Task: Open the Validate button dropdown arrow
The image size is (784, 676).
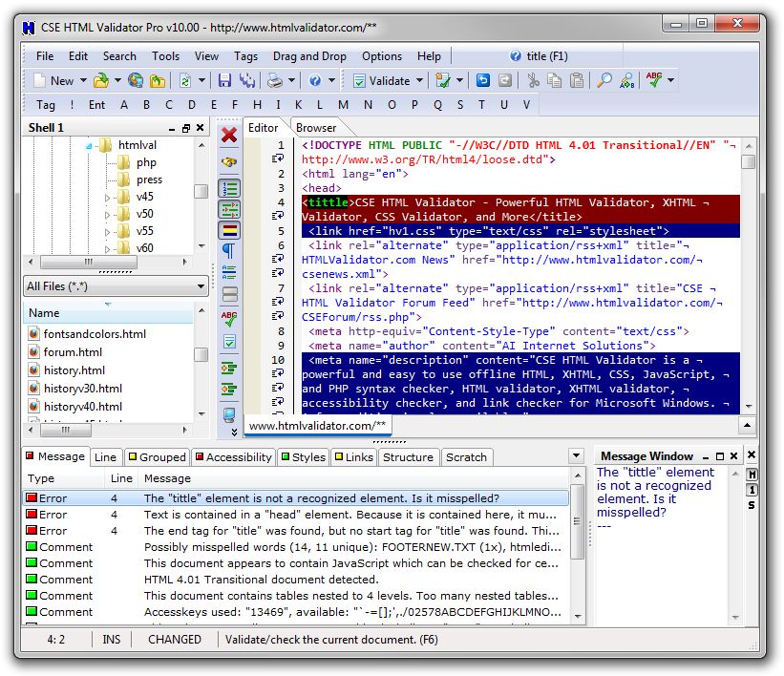Action: coord(418,81)
